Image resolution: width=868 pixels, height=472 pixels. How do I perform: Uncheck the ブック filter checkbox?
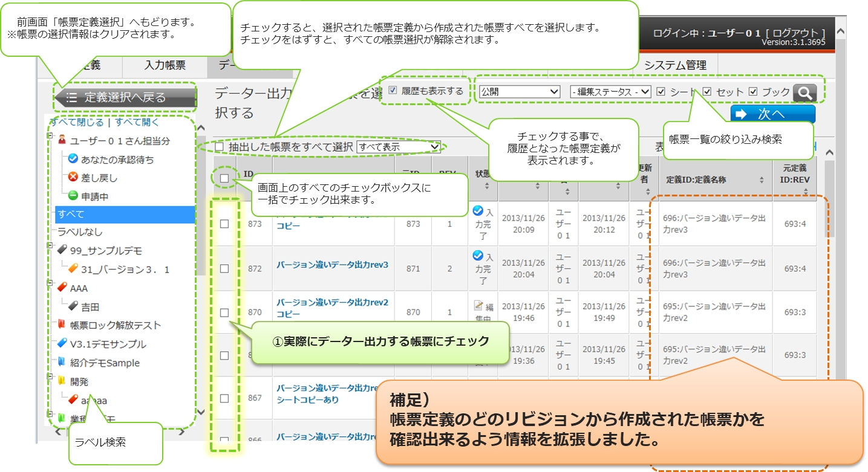pyautogui.click(x=753, y=92)
